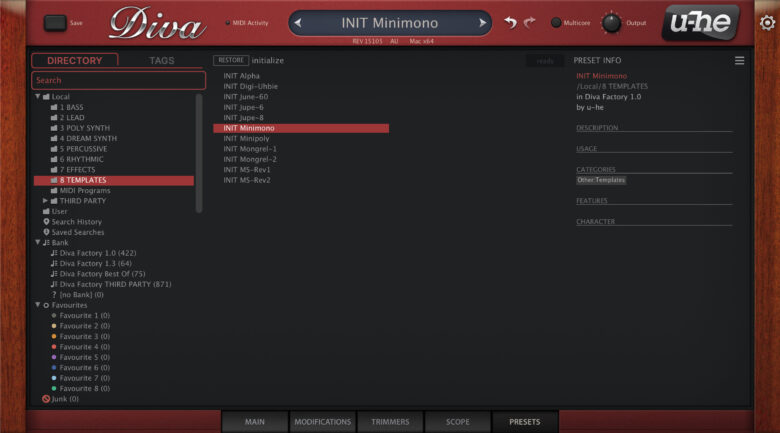This screenshot has height=433, width=780.
Task: Collapse the Local tree node
Action: point(38,96)
